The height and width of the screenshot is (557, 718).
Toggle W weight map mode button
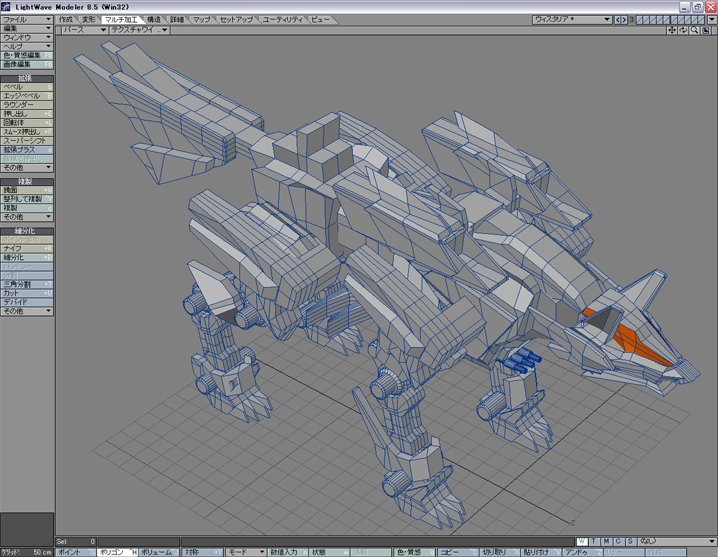[582, 541]
